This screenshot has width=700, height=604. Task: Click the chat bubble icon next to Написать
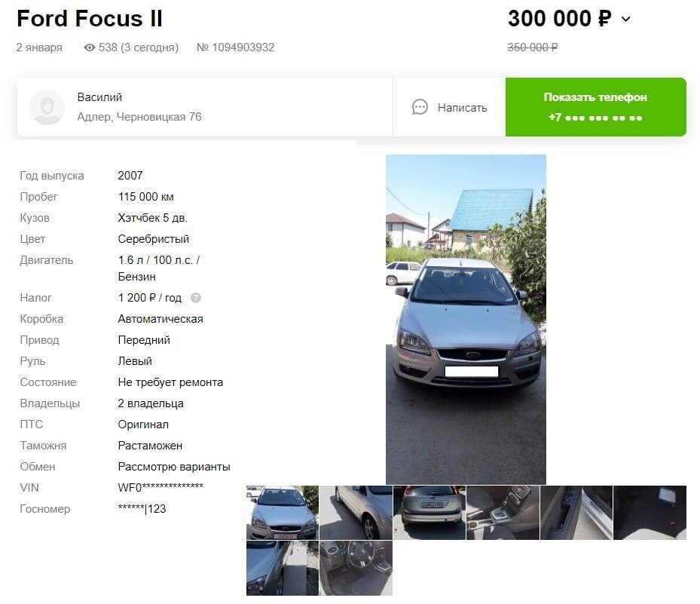coord(420,107)
